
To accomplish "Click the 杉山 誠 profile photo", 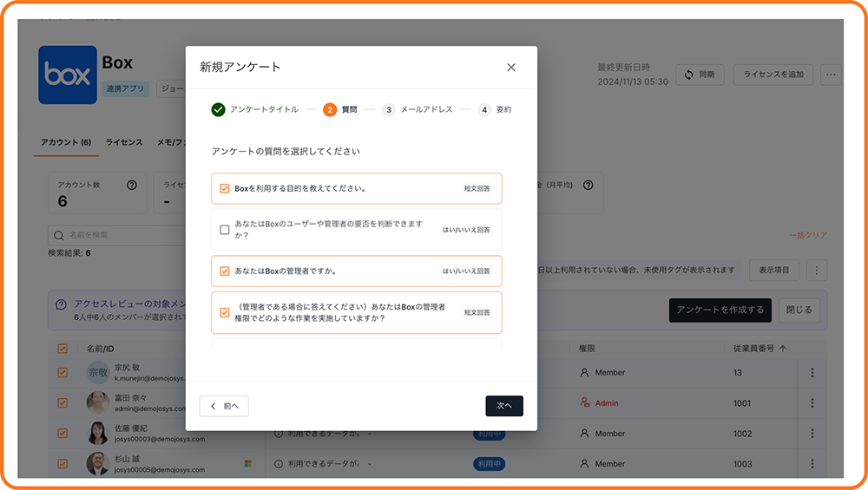I will [98, 463].
